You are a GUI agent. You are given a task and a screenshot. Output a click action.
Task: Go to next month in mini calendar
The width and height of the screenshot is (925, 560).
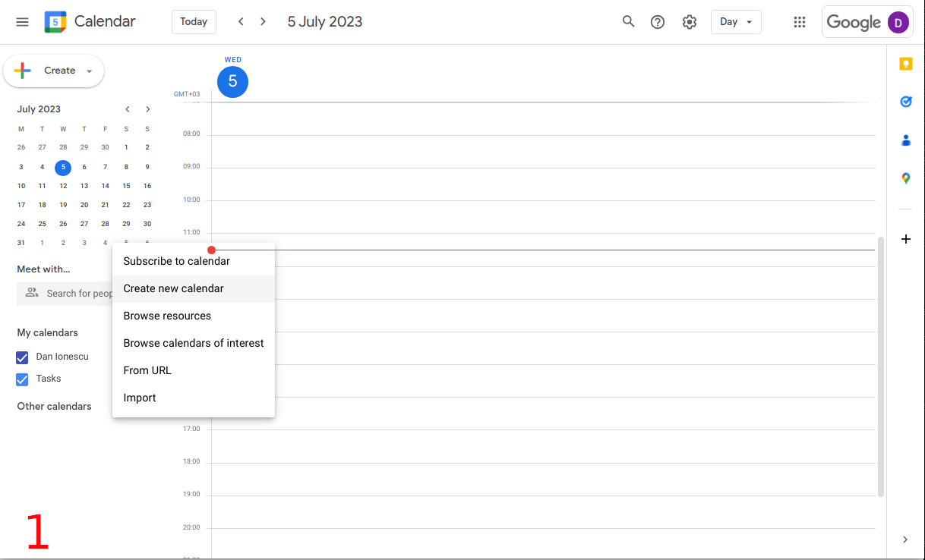[x=147, y=109]
